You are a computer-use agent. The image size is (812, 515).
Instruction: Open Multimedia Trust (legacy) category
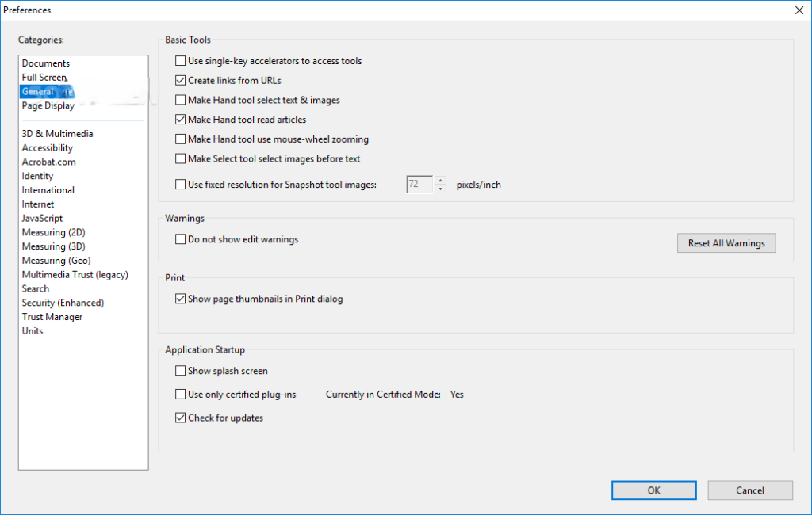[x=75, y=275]
